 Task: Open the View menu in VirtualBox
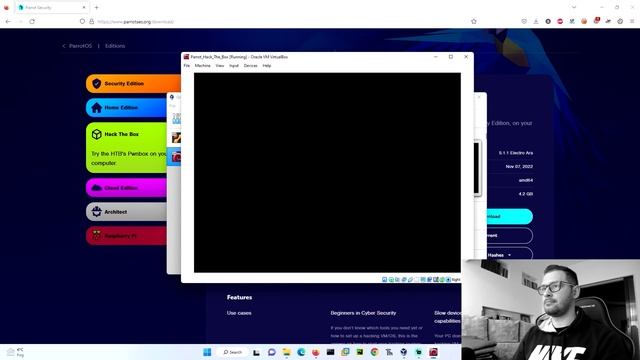point(220,66)
